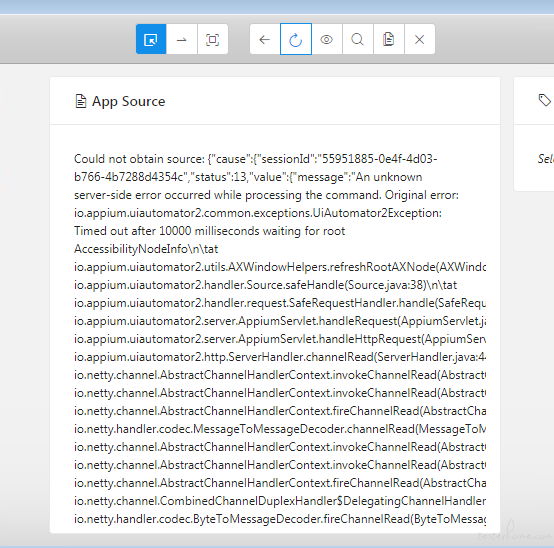Click the AccessibilityNodeInfo text line
The image size is (554, 548).
pos(146,249)
